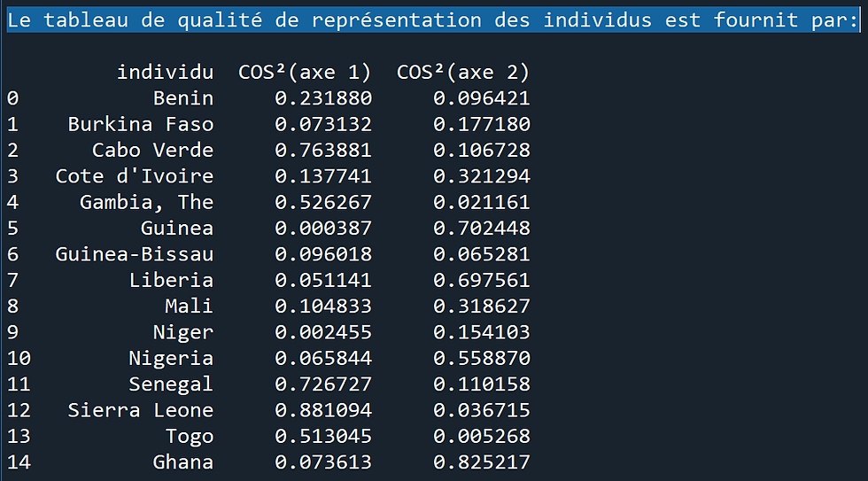868x481 pixels.
Task: Click row index 12 beside Sierra Leone
Action: (x=19, y=410)
